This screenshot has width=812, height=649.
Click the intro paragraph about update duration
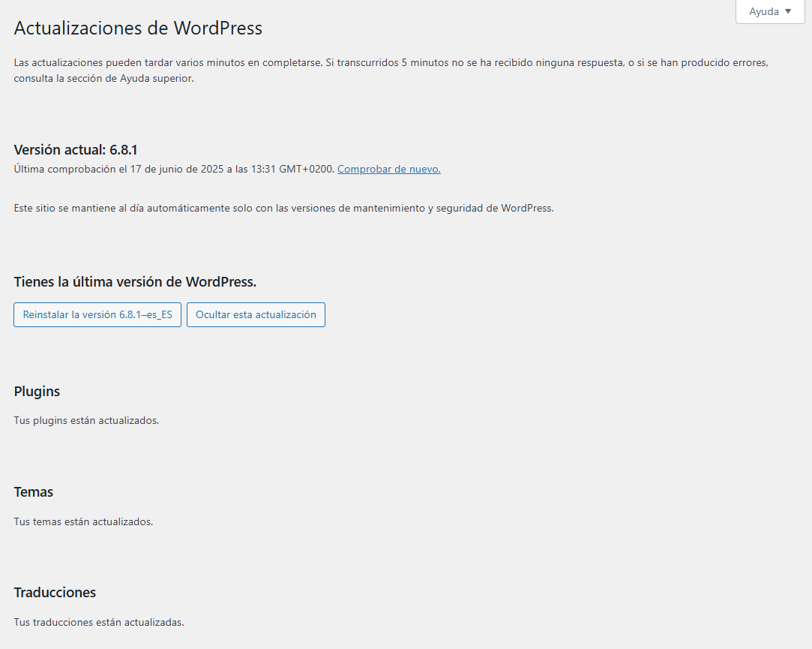click(391, 71)
